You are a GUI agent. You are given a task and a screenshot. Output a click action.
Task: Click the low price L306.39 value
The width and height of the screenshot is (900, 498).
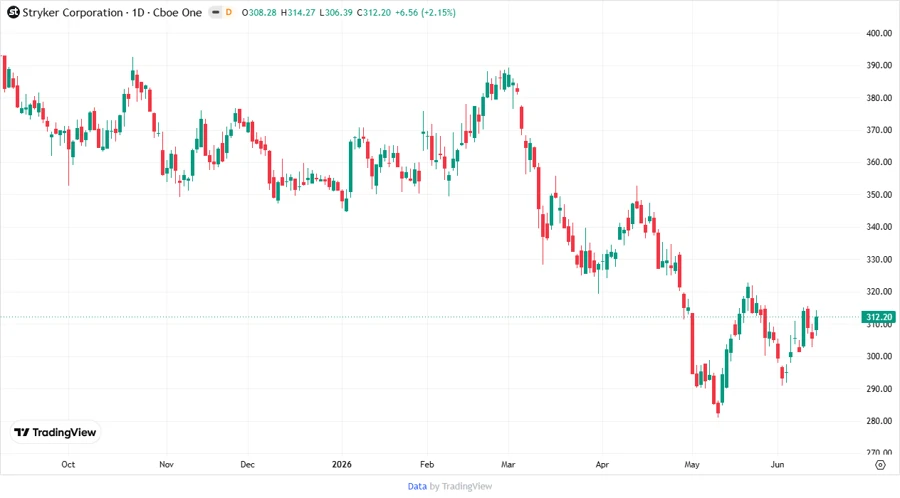[x=336, y=12]
